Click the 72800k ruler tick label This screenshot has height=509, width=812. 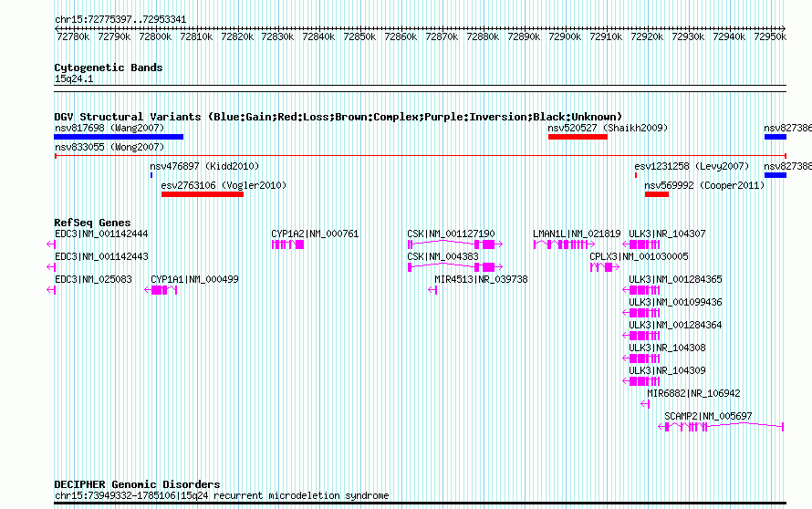155,36
